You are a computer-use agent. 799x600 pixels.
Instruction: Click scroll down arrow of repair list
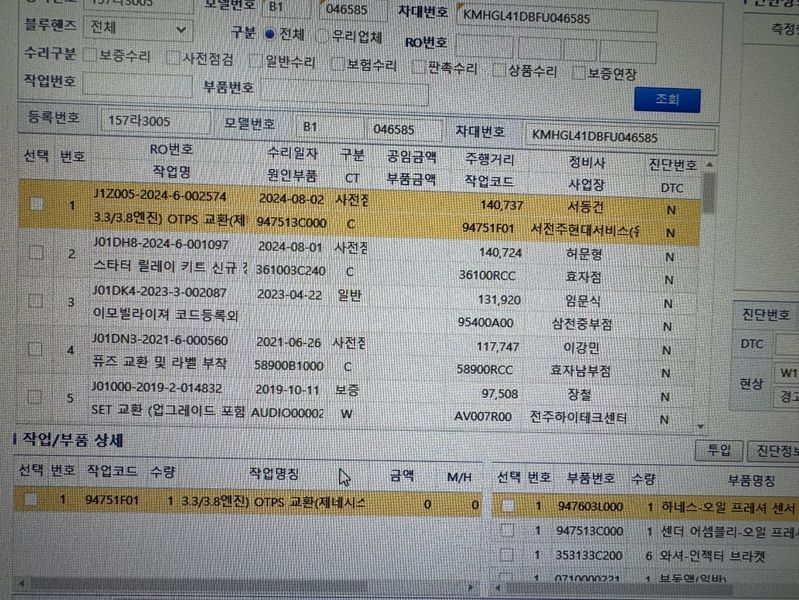point(701,427)
